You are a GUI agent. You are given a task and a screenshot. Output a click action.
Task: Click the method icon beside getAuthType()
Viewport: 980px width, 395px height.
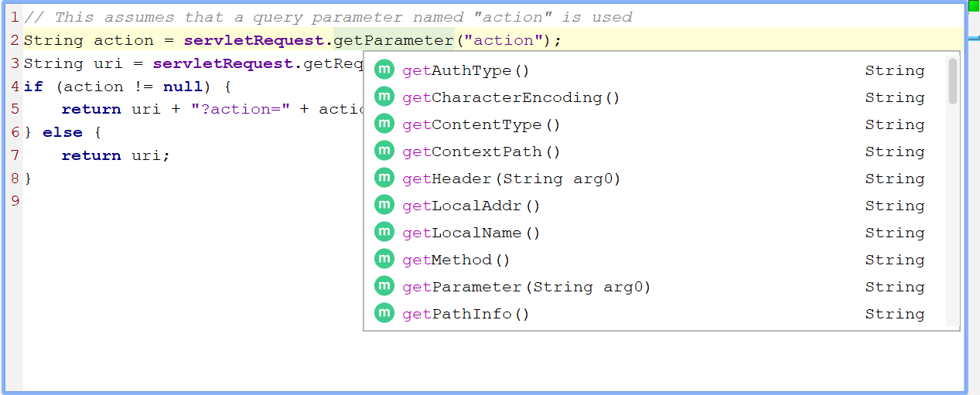tap(384, 70)
